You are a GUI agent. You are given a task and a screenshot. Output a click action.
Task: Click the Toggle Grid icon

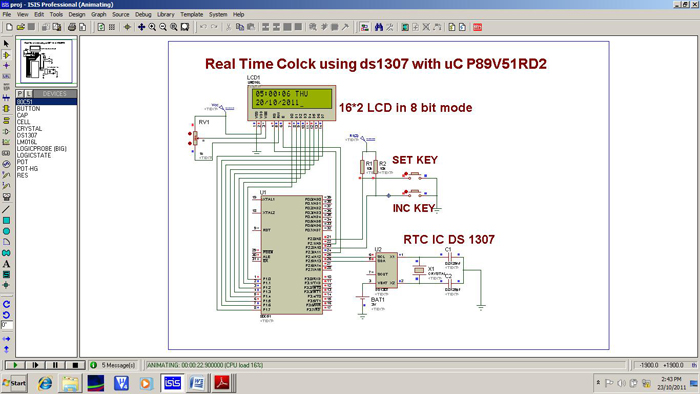tap(112, 27)
